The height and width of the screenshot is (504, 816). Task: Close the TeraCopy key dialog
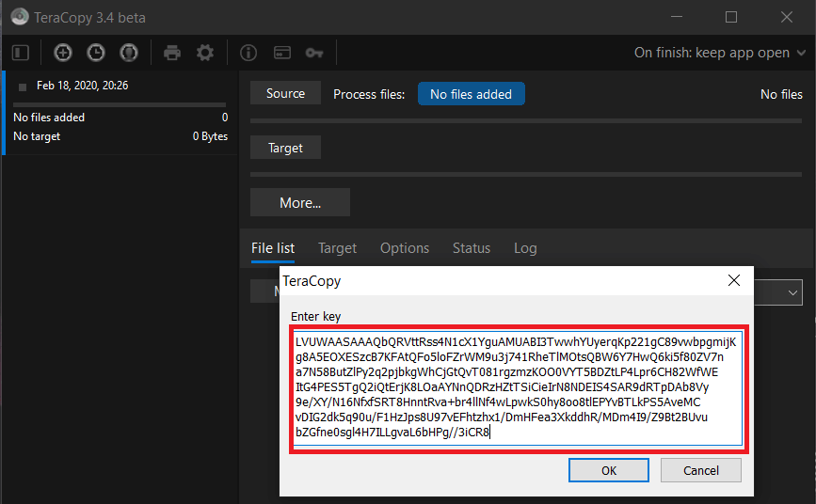click(x=734, y=280)
